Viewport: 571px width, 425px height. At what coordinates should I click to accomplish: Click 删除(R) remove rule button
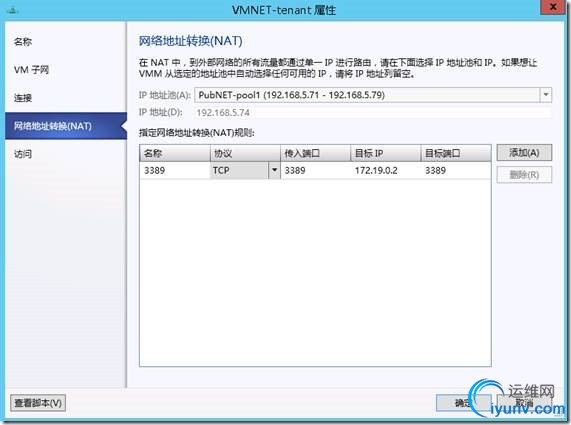click(524, 175)
